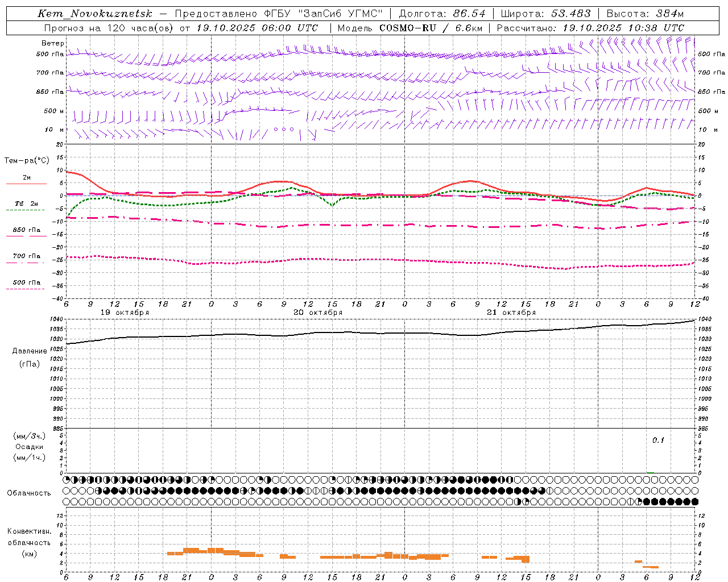
Task: Click the '(мм/3ч.)' precipitation unit label
Action: coord(30,436)
